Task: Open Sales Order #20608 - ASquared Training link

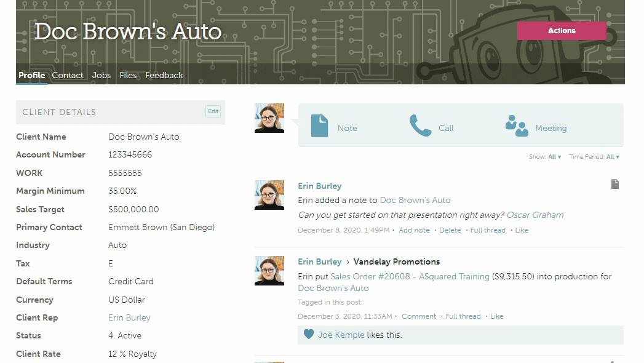Action: (x=410, y=276)
